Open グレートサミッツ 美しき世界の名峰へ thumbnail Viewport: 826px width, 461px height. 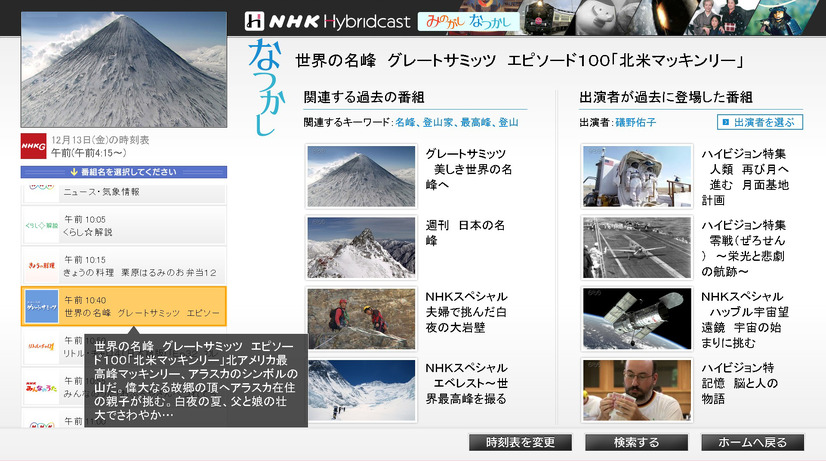pos(361,176)
